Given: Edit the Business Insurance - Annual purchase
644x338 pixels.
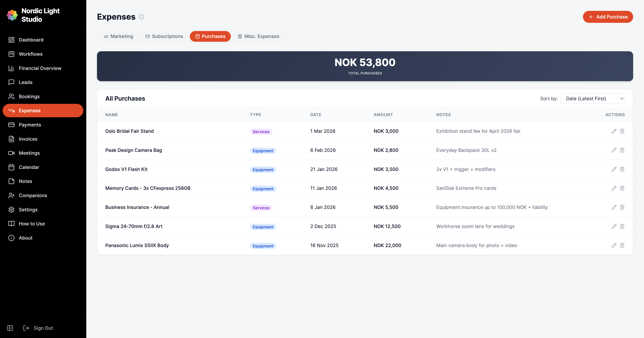Looking at the screenshot, I should (614, 207).
